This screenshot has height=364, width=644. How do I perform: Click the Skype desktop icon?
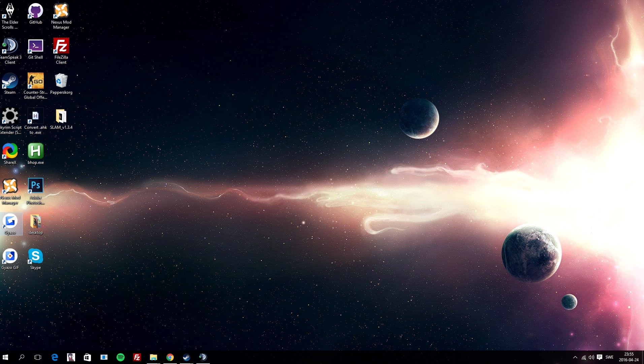[x=36, y=259]
